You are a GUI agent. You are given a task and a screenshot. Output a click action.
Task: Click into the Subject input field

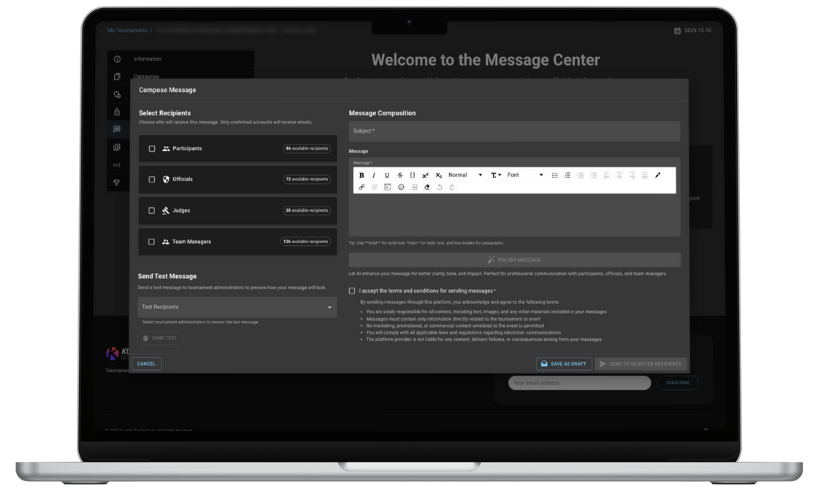coord(514,131)
